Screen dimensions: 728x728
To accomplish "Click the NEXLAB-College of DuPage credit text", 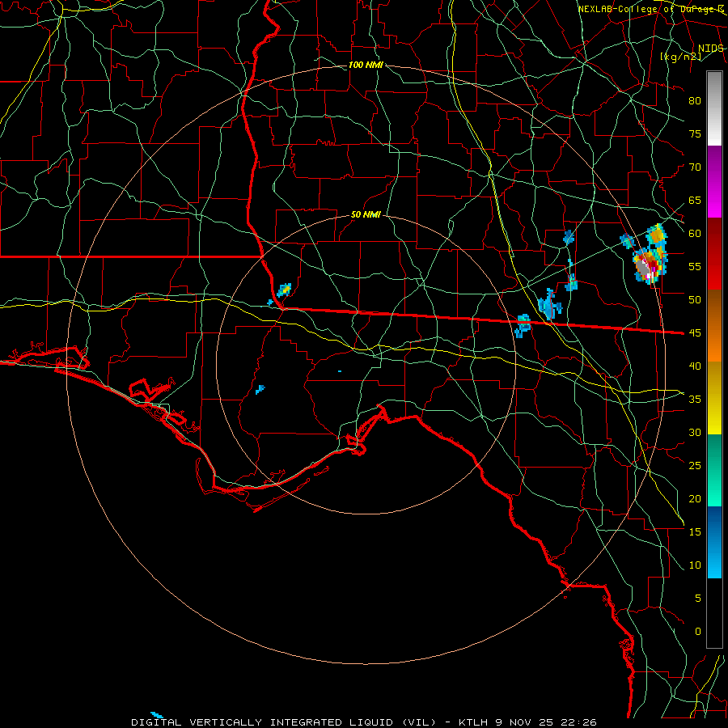I will [650, 9].
